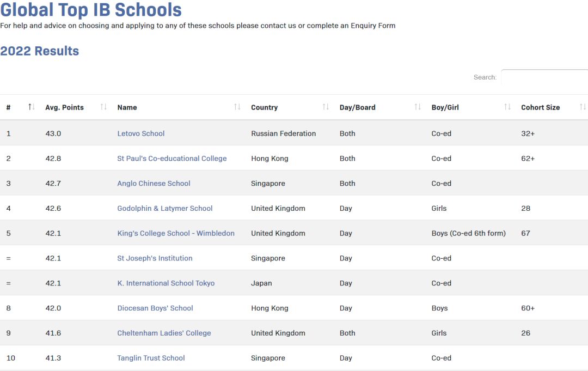
Task: Click the sort arrows beside Boy/Girl
Action: coord(507,107)
